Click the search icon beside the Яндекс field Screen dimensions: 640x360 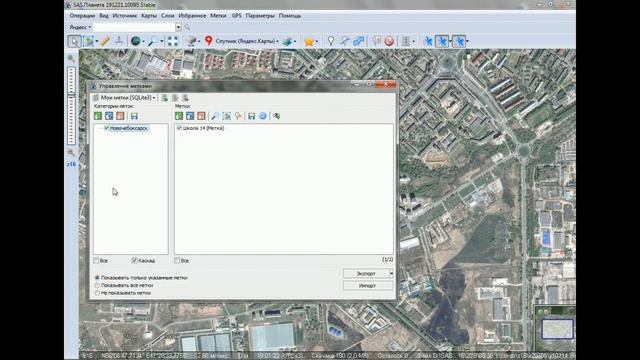tap(187, 27)
